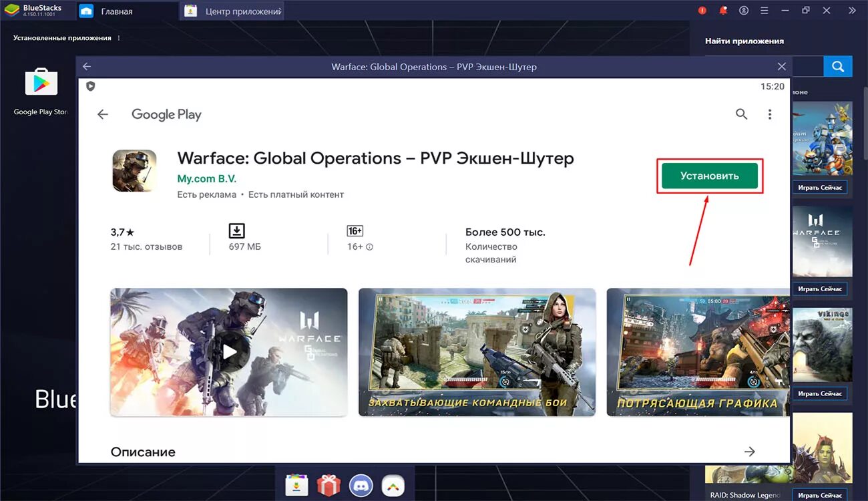Image resolution: width=868 pixels, height=501 pixels.
Task: Collapse the sidebar with double chevron icon
Action: 852,11
